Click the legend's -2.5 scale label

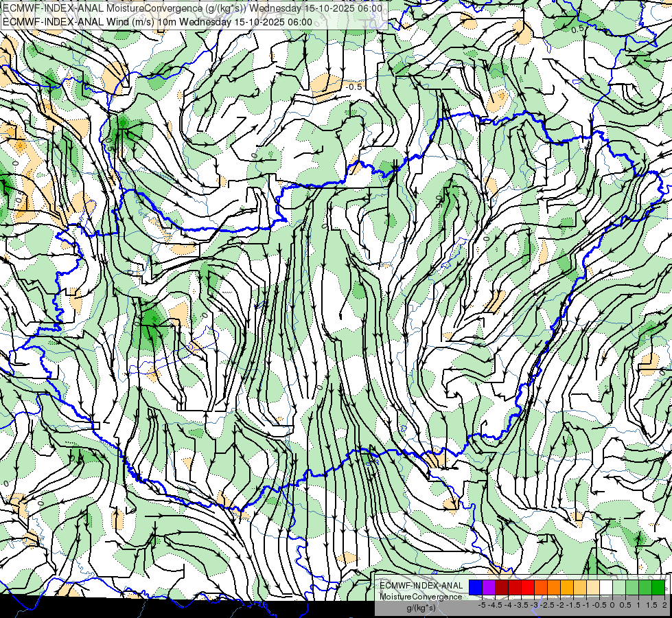click(x=546, y=605)
